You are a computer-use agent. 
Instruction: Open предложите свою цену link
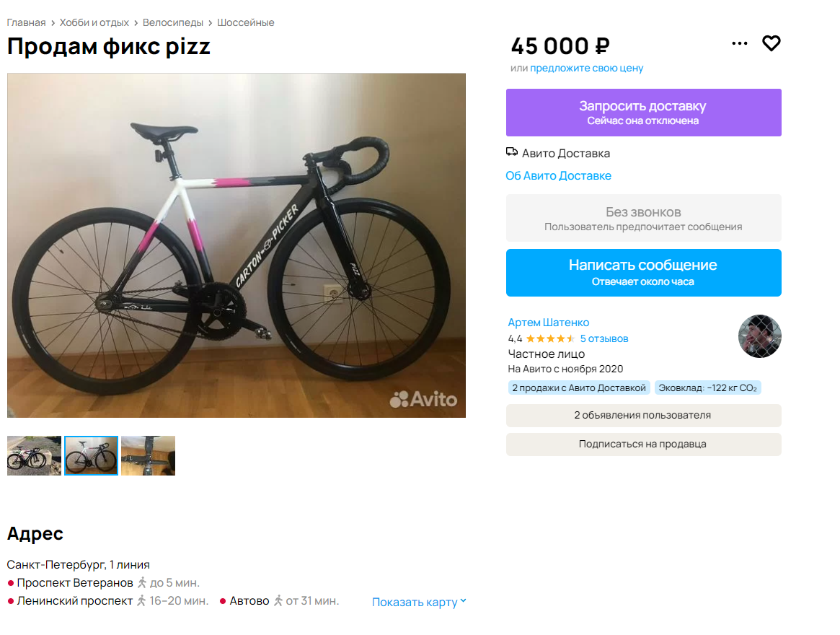pos(587,68)
